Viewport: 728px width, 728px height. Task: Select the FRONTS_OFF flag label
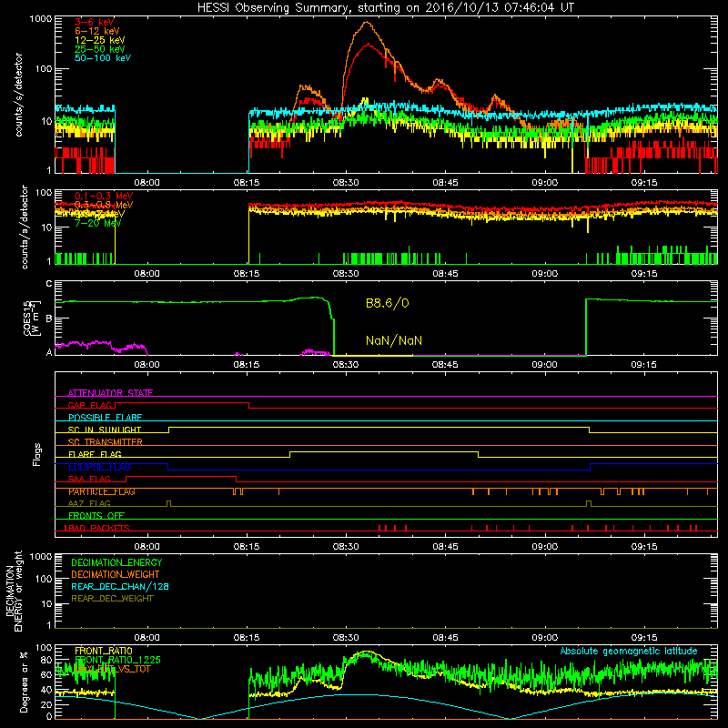coord(96,515)
